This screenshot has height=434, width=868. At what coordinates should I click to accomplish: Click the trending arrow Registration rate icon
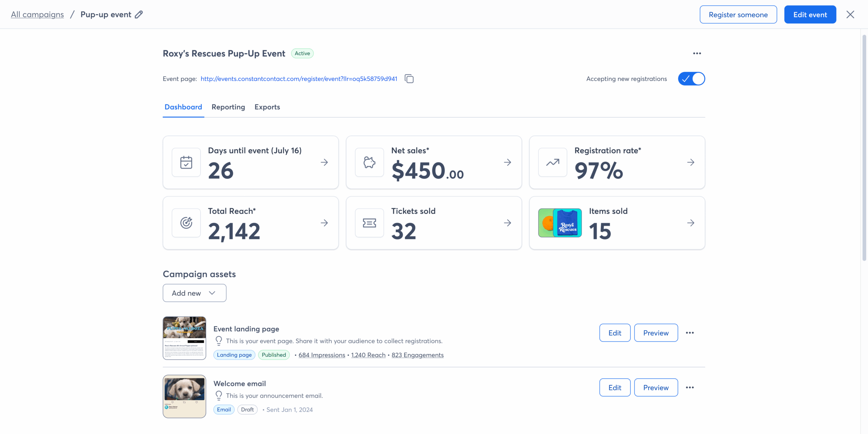tap(553, 162)
